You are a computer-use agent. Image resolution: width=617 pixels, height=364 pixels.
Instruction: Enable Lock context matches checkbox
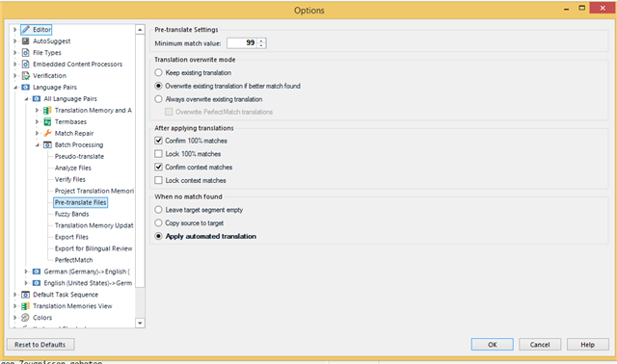click(x=158, y=180)
